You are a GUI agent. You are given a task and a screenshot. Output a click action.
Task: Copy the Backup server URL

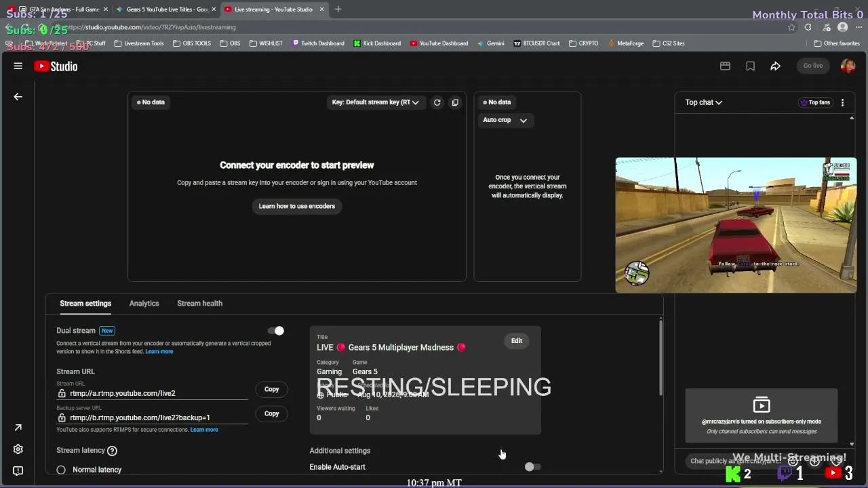pyautogui.click(x=271, y=413)
